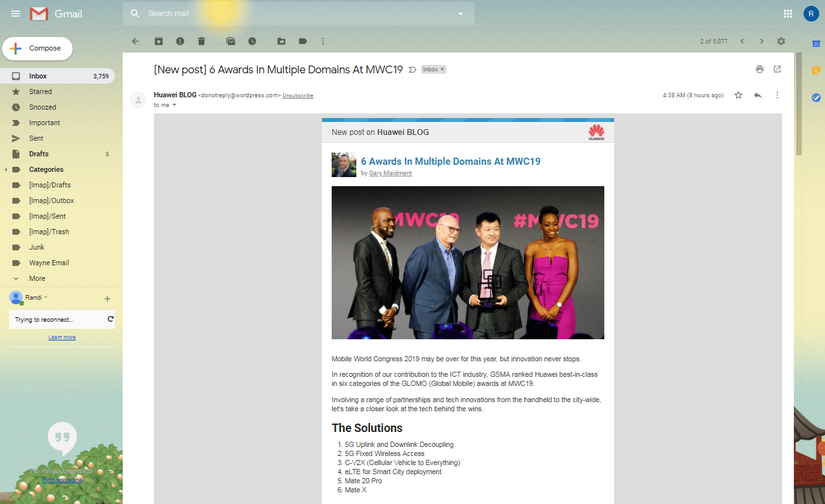This screenshot has width=825, height=504.
Task: Star the Huawei BLOG message
Action: tap(738, 95)
